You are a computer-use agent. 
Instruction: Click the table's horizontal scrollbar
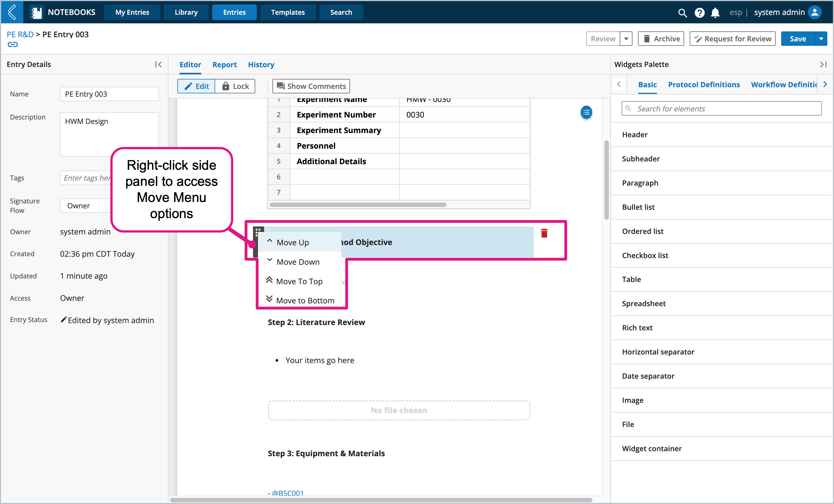click(358, 205)
